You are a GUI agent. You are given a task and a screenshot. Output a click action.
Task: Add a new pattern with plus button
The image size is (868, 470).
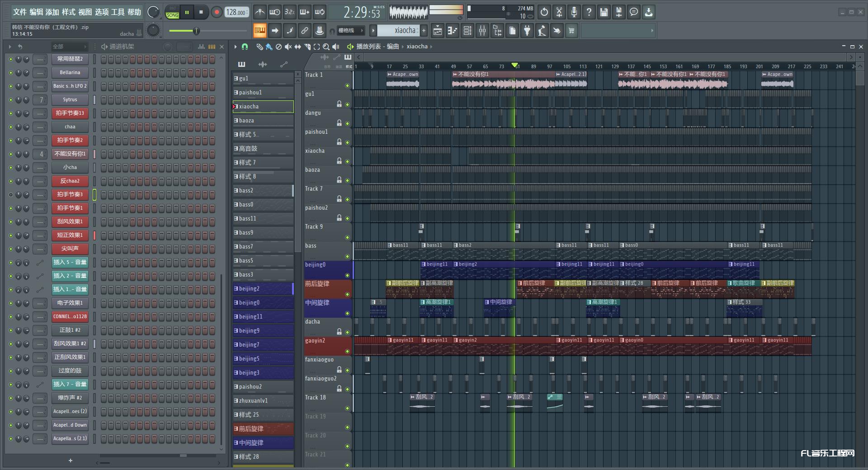[x=424, y=30]
